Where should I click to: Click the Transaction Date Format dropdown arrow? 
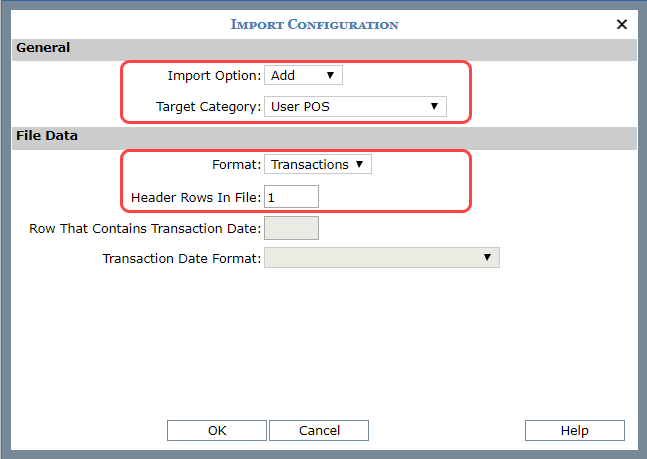click(487, 258)
